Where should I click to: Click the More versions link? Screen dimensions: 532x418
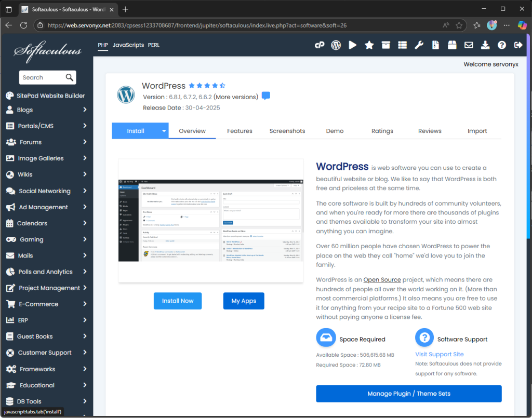pyautogui.click(x=236, y=97)
